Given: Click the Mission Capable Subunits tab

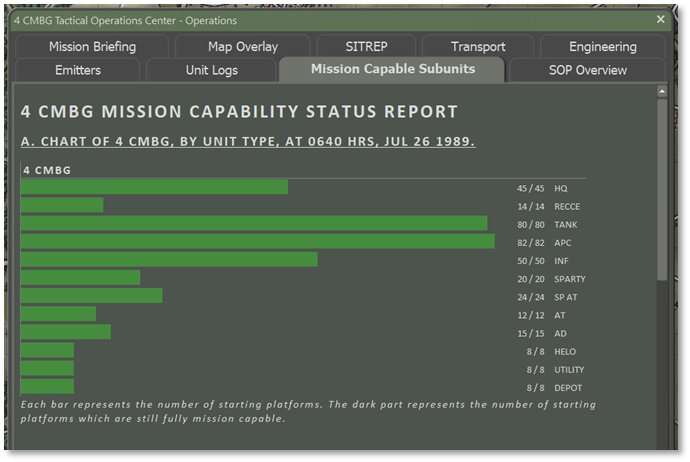Looking at the screenshot, I should click(x=392, y=70).
